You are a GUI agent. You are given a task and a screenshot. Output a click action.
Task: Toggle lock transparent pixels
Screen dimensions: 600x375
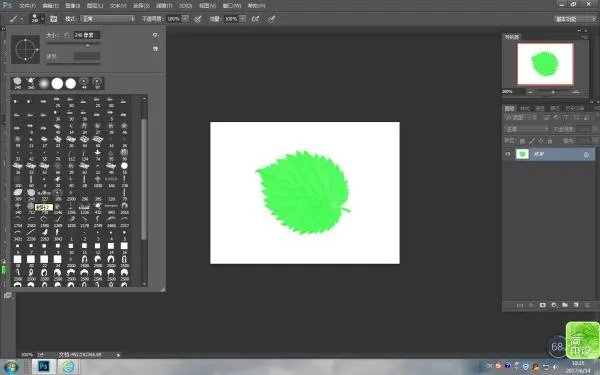click(522, 141)
